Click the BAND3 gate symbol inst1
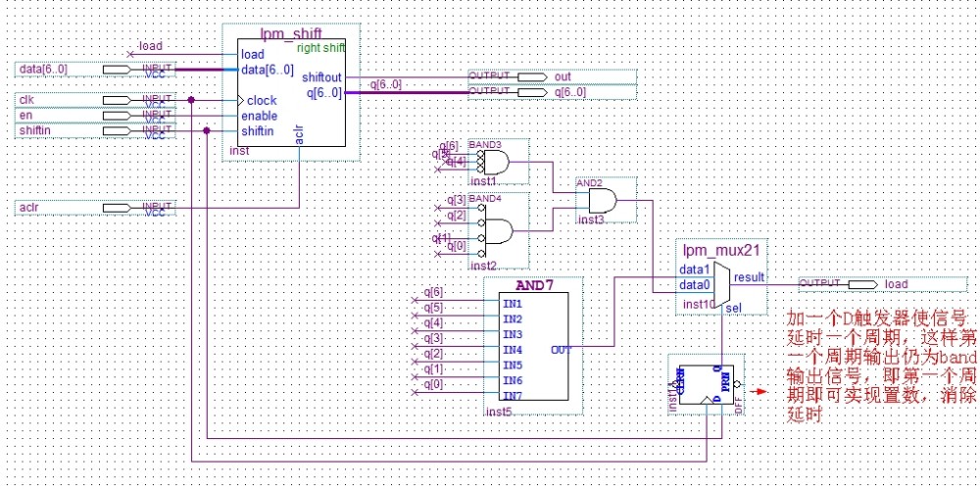 click(x=497, y=163)
